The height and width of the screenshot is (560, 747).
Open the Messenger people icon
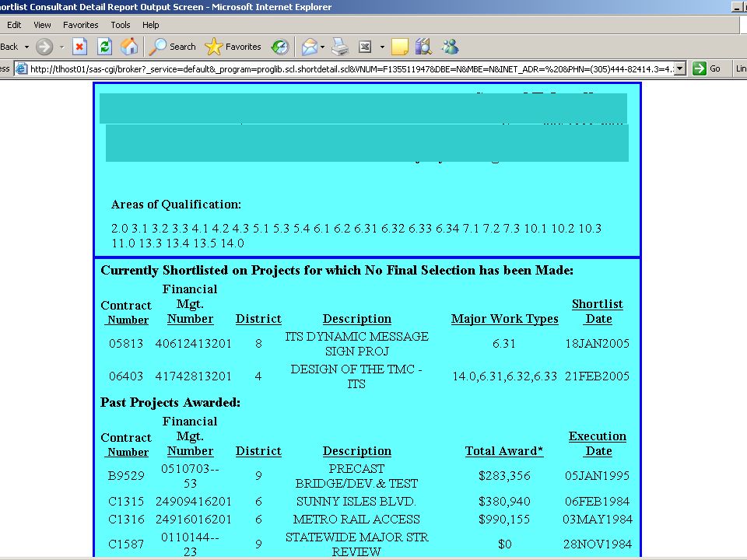click(450, 47)
